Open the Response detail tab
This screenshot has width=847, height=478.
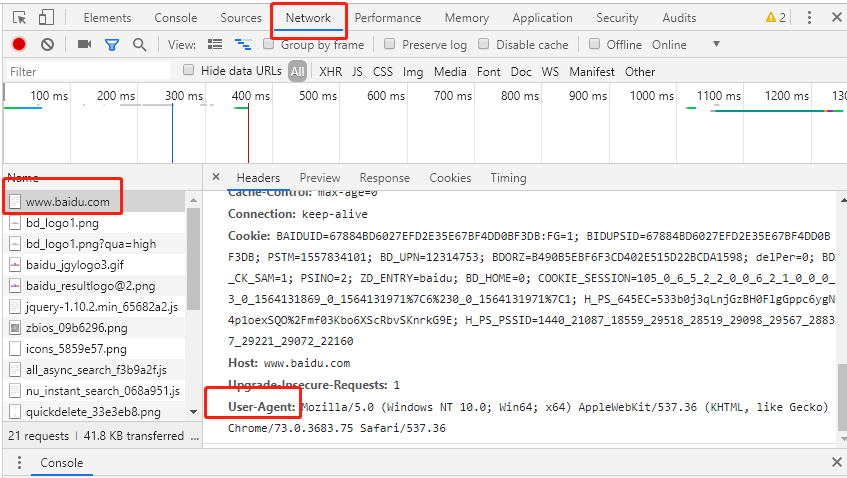point(385,178)
